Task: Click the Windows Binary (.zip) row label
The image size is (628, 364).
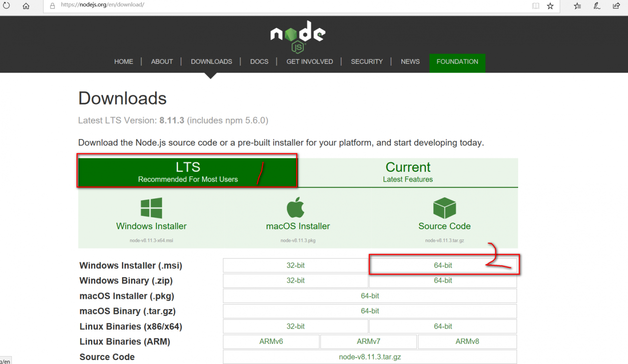Action: (126, 281)
